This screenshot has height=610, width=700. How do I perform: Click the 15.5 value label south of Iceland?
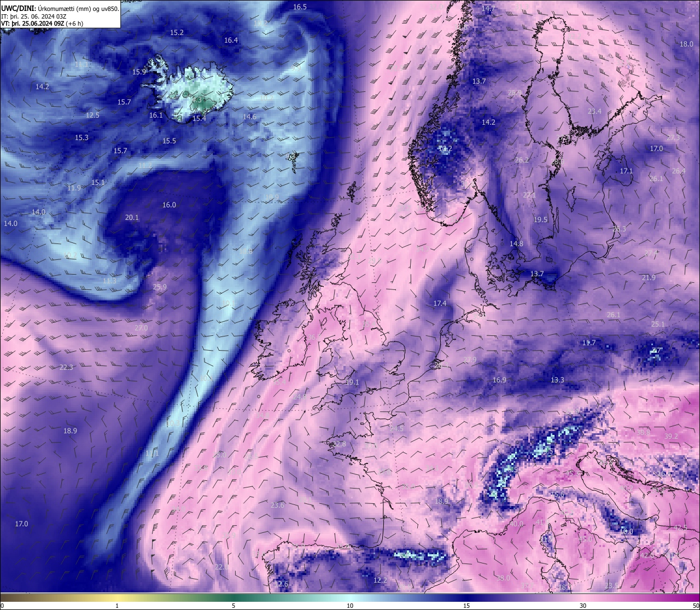169,141
